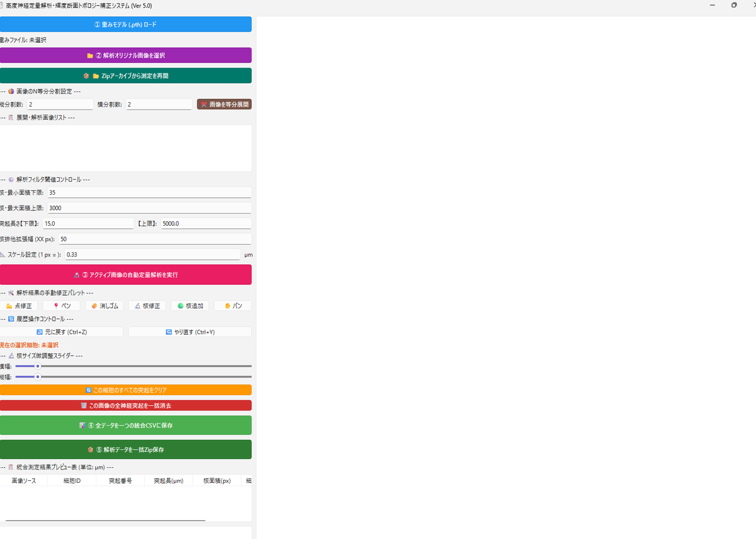Click the preview table horizontal scrollbar
Image resolution: width=756 pixels, height=539 pixels.
(x=105, y=520)
